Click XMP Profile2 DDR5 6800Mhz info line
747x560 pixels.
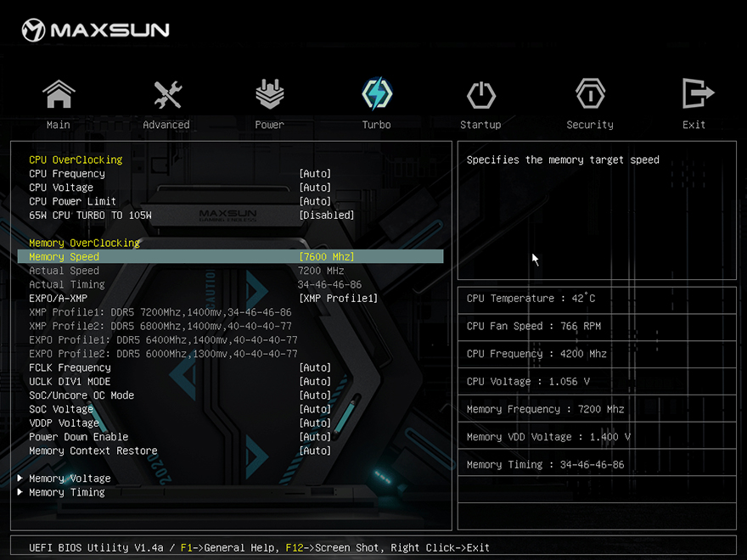(x=160, y=326)
